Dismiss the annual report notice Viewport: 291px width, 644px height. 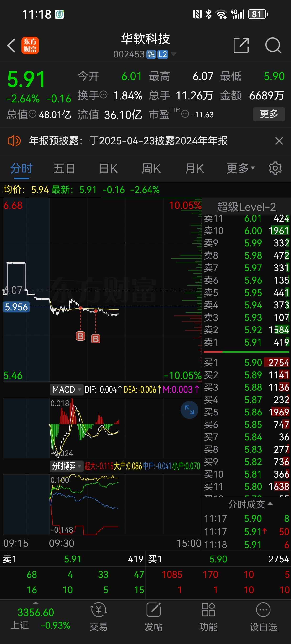[x=279, y=141]
